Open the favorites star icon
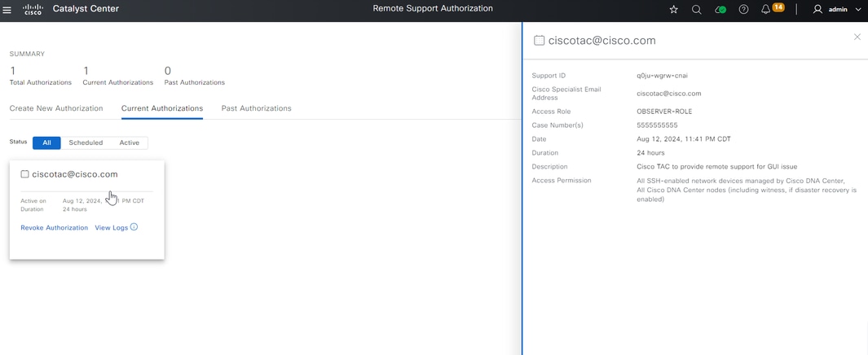This screenshot has height=355, width=868. tap(674, 10)
